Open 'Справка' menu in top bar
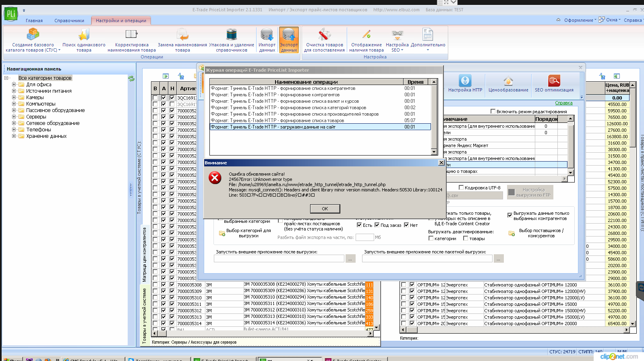This screenshot has width=644, height=361. point(633,20)
